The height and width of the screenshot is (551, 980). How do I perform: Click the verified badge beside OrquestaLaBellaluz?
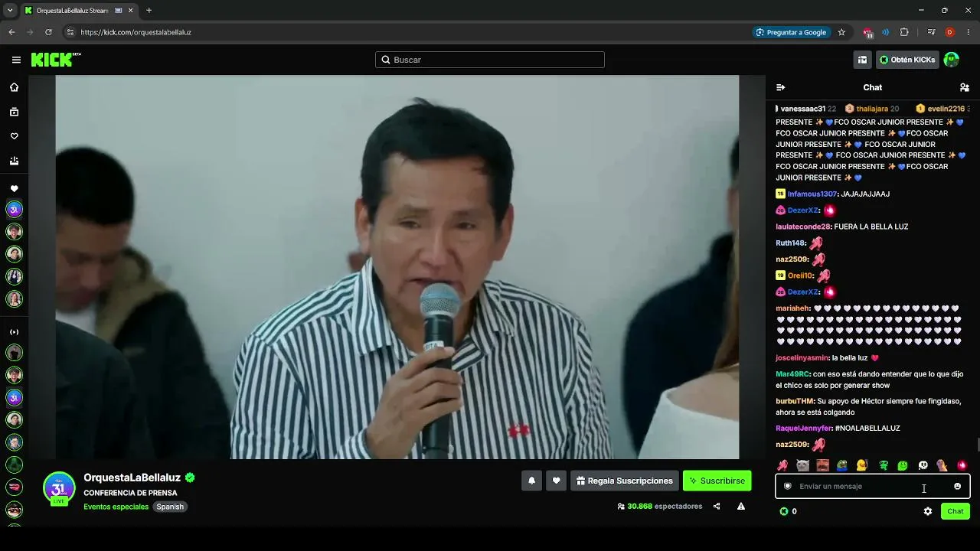tap(190, 478)
